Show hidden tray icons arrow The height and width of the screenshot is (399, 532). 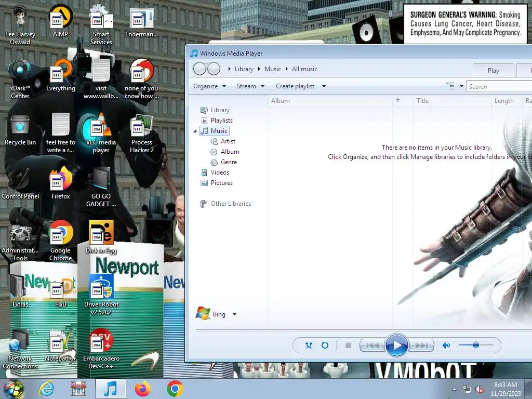(454, 389)
